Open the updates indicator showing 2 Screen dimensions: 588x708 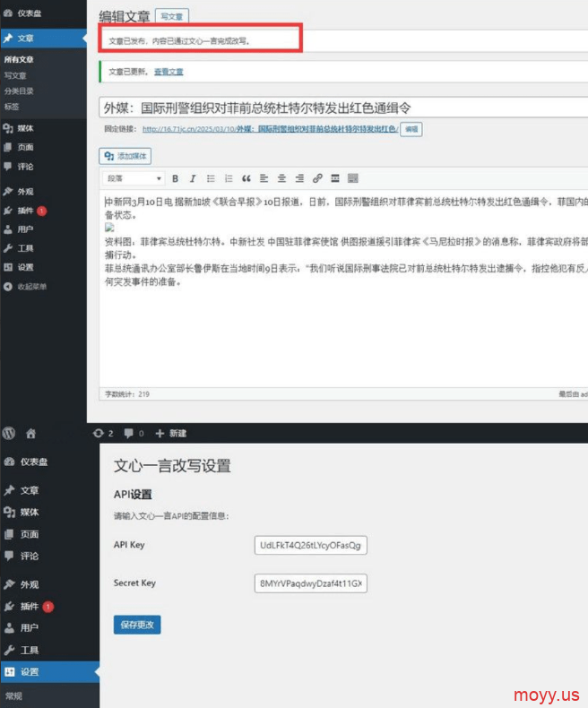[x=103, y=434]
